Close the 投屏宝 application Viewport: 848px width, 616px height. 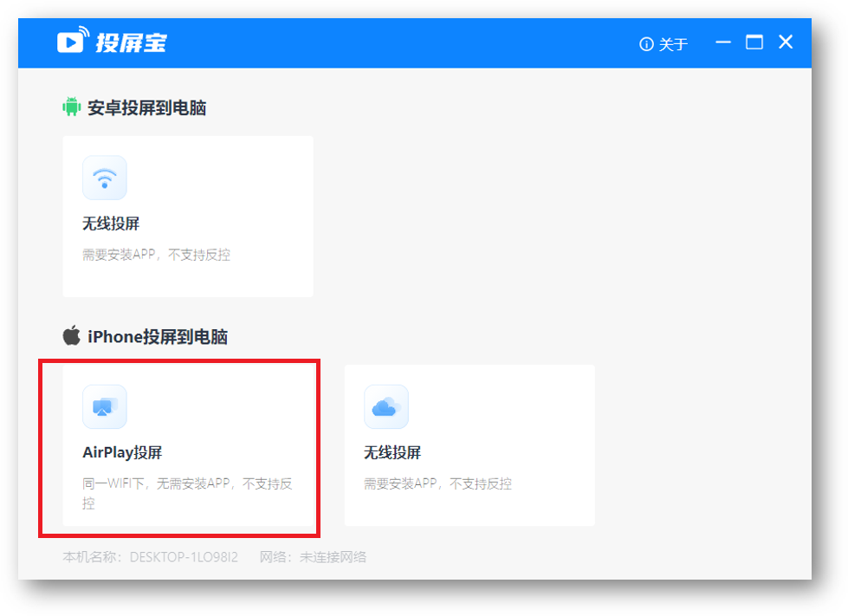[786, 42]
